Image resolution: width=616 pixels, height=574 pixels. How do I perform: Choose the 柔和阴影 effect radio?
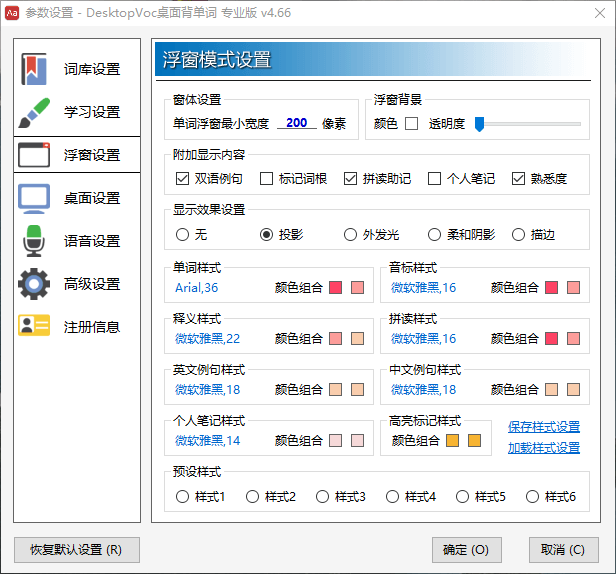click(434, 235)
